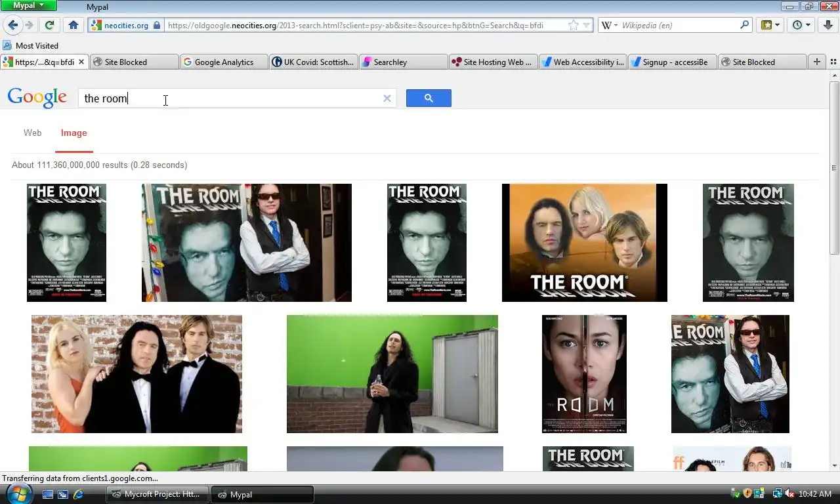The image size is (840, 504).
Task: Click the yellow security shield tray icon
Action: pos(747,494)
